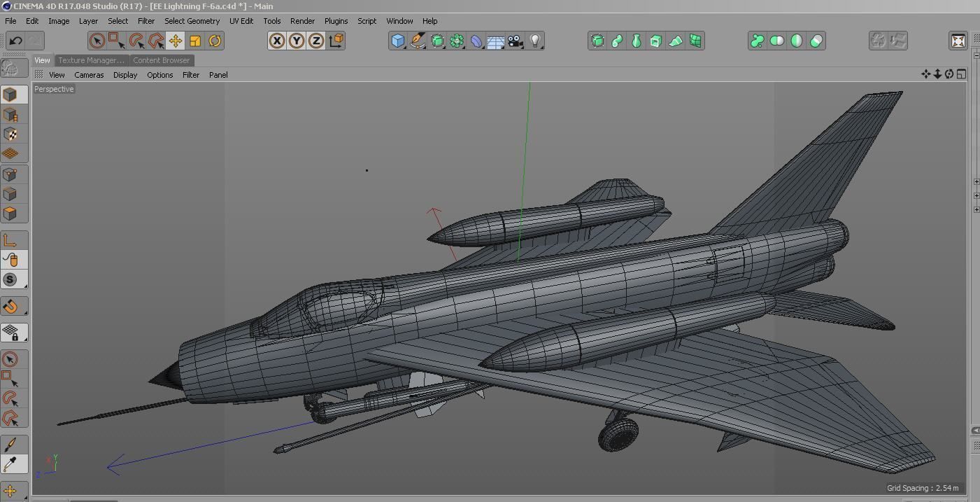Open the Array modeling objects palette
The width and height of the screenshot is (980, 502).
pos(457,41)
